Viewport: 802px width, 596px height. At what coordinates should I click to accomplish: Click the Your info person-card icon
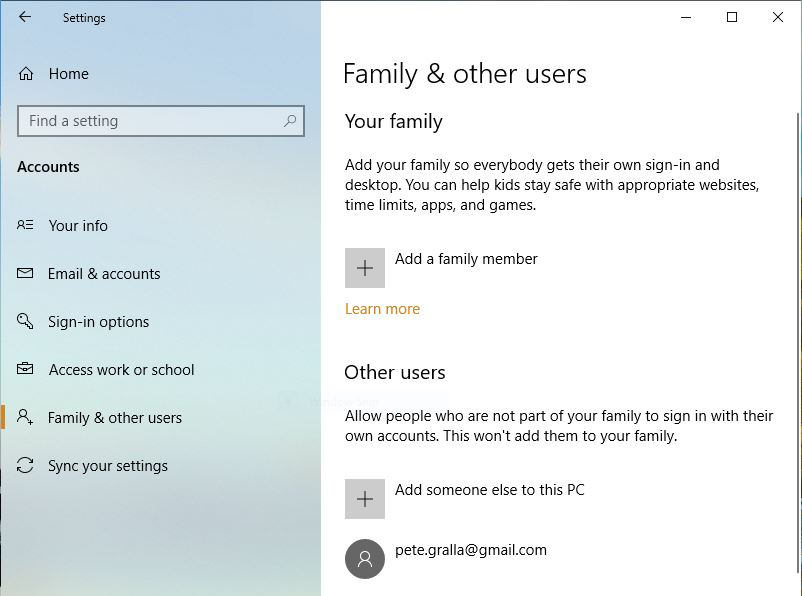(25, 225)
